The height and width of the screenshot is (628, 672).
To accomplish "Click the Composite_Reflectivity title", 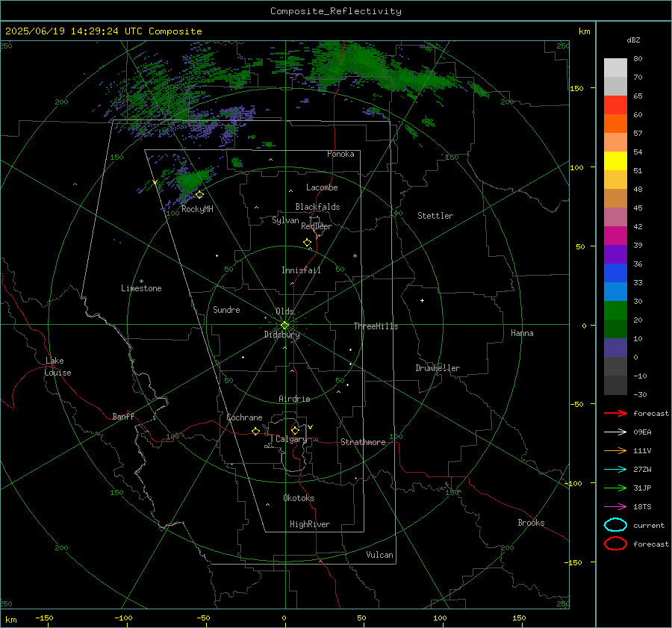I will click(x=335, y=11).
